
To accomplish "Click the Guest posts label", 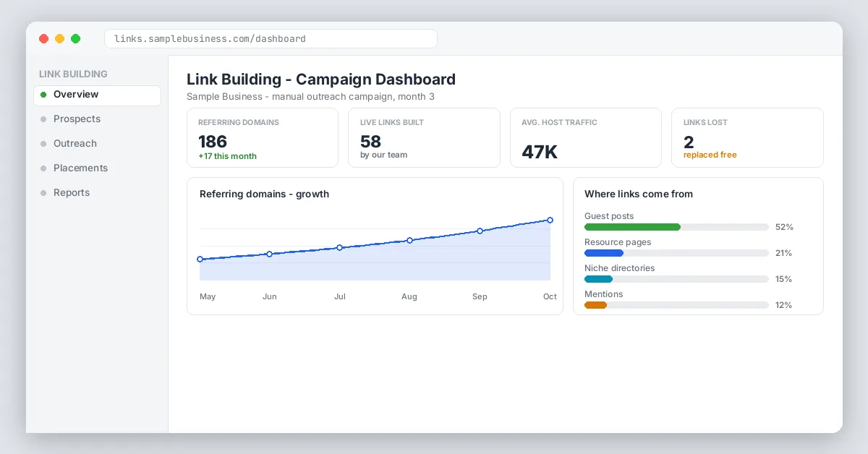I will [x=609, y=216].
